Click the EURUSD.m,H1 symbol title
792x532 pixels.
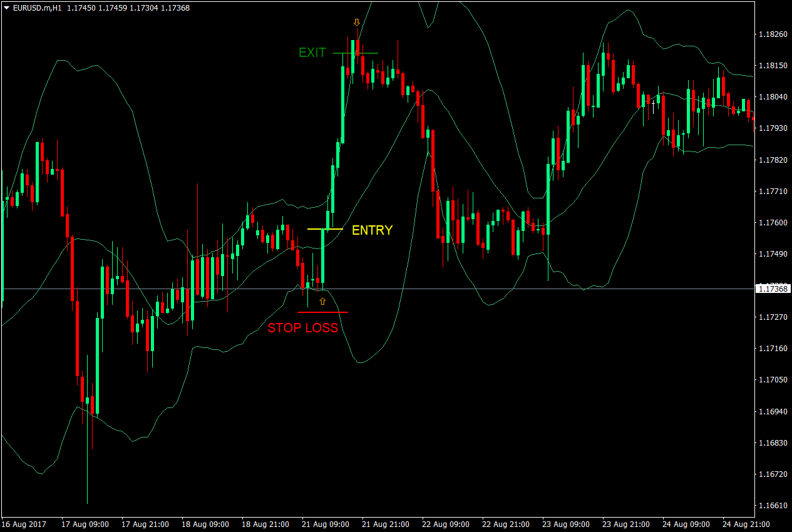[x=37, y=8]
